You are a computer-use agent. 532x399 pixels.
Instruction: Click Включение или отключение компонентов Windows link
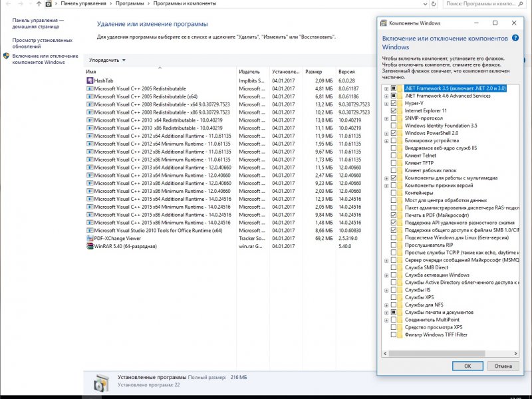tap(45, 59)
